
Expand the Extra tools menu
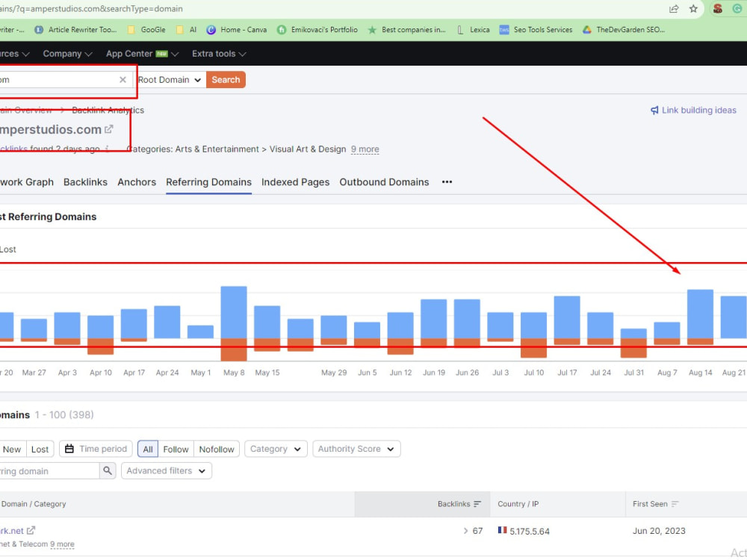pos(219,54)
